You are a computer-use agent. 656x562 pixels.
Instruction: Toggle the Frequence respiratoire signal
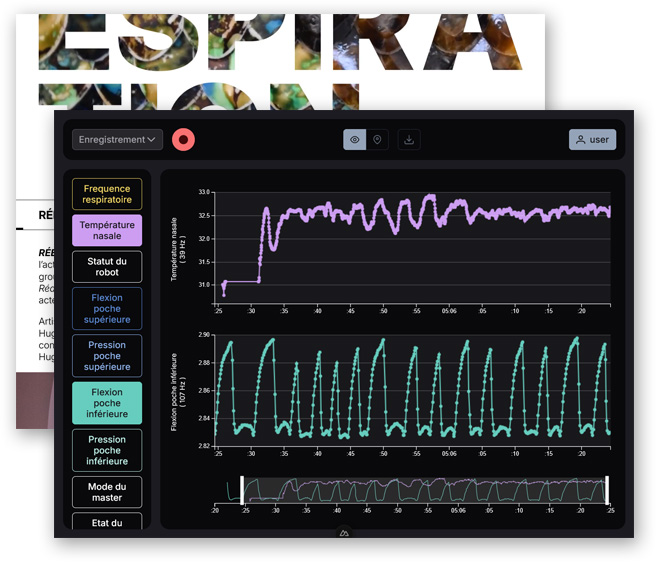click(107, 194)
